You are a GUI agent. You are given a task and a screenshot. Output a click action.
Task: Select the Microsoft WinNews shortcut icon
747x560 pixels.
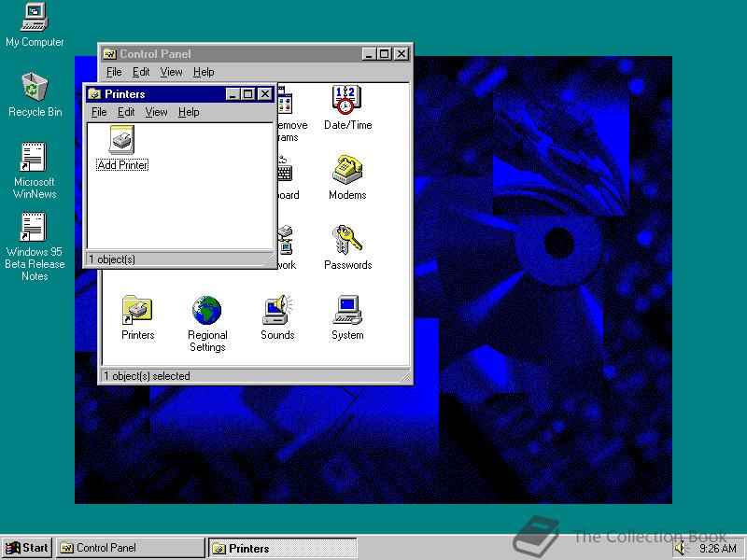tap(34, 157)
